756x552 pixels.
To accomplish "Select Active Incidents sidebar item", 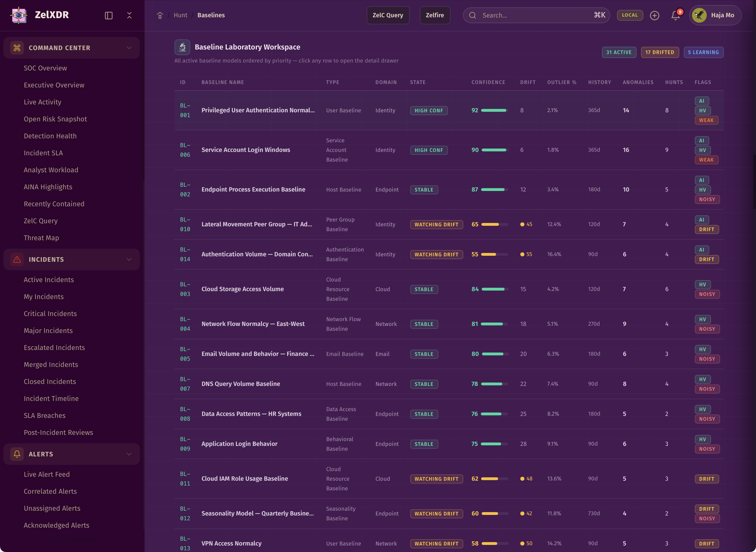I will 48,280.
